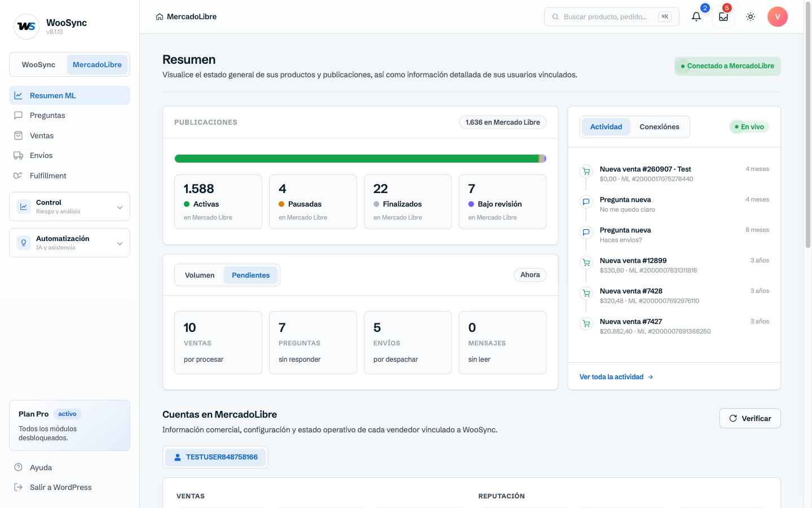Open Resumen ML in sidebar

pyautogui.click(x=69, y=95)
